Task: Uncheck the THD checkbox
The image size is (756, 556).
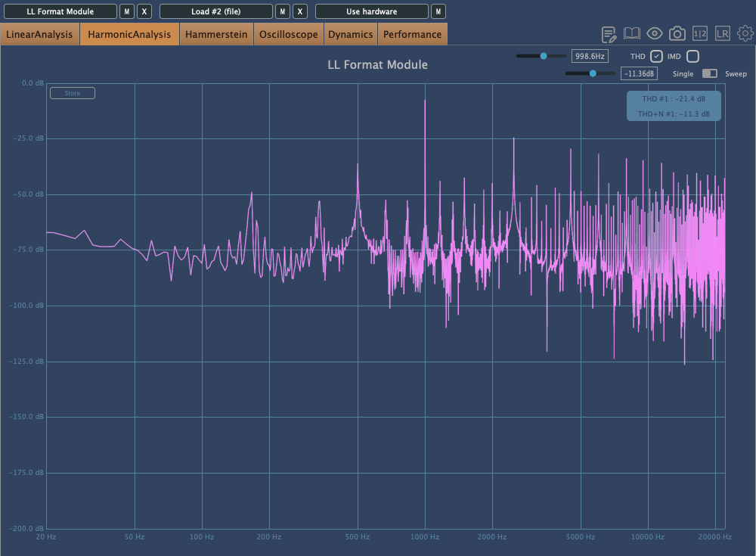Action: click(x=656, y=56)
